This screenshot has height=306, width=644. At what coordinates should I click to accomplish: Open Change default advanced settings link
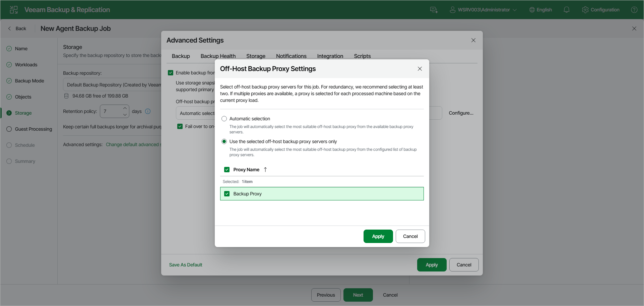point(133,144)
